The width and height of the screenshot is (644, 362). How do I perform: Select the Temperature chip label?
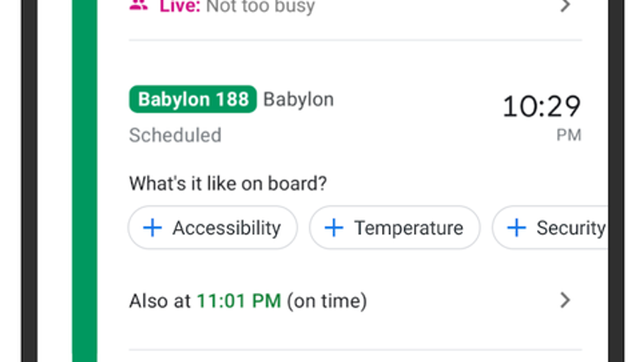coord(409,228)
